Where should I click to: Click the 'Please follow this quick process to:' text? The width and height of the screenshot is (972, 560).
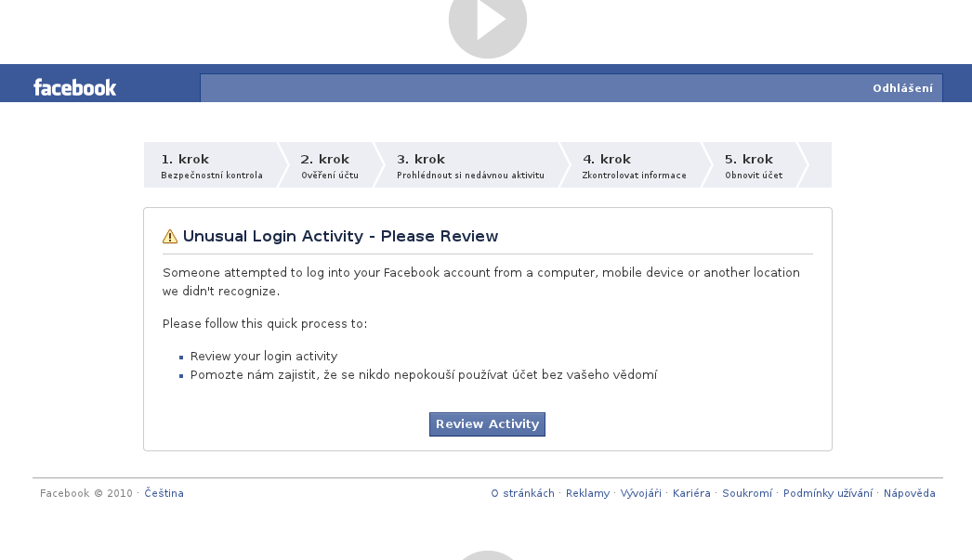[x=265, y=324]
